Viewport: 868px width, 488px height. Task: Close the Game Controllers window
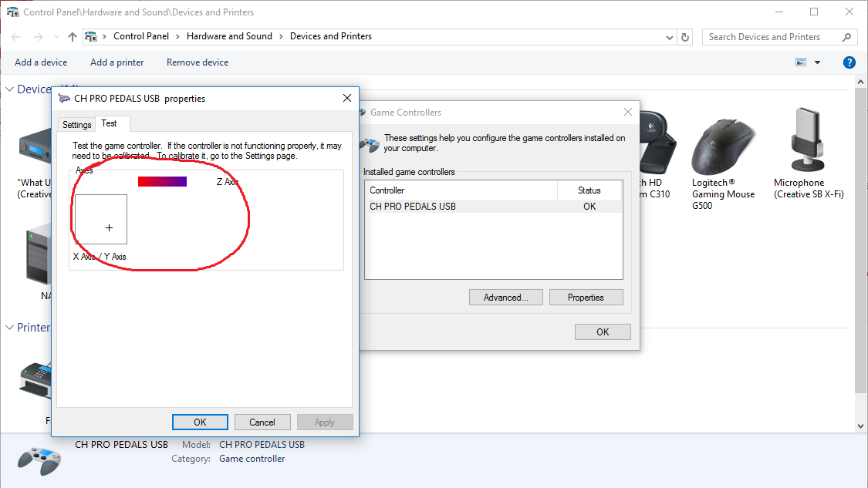628,112
